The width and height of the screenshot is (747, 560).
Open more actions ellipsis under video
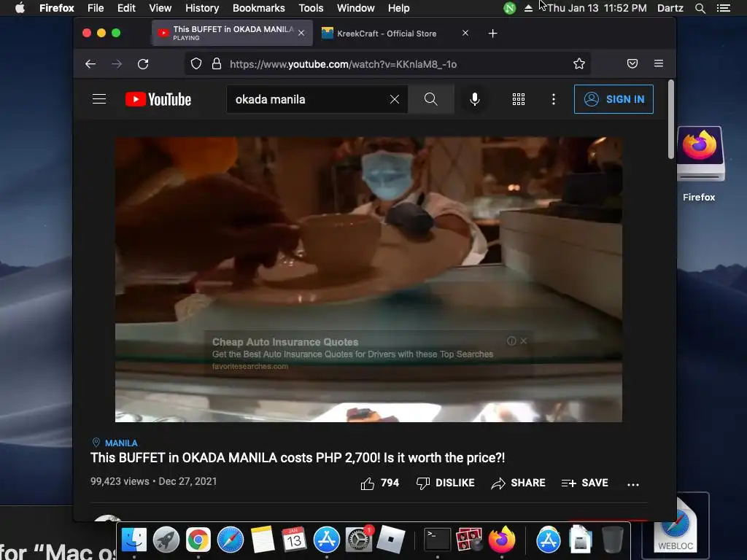(x=632, y=484)
